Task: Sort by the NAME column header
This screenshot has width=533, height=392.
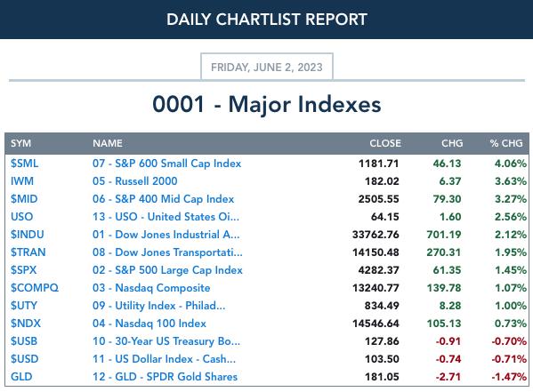Action: click(x=108, y=143)
